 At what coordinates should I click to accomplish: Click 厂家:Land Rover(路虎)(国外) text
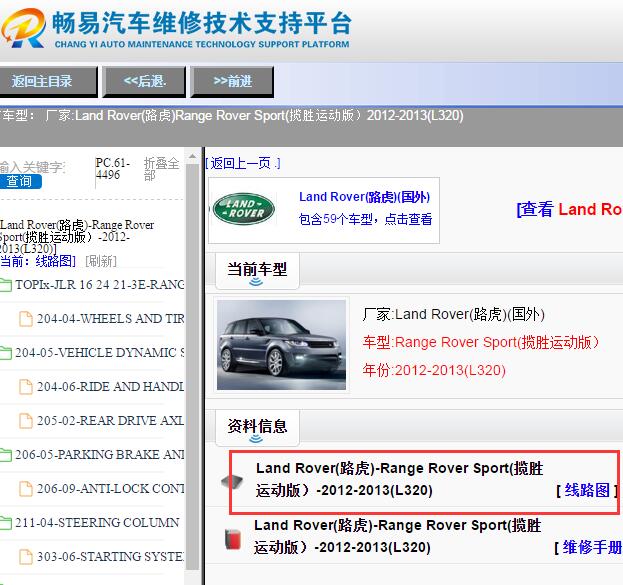pos(453,314)
